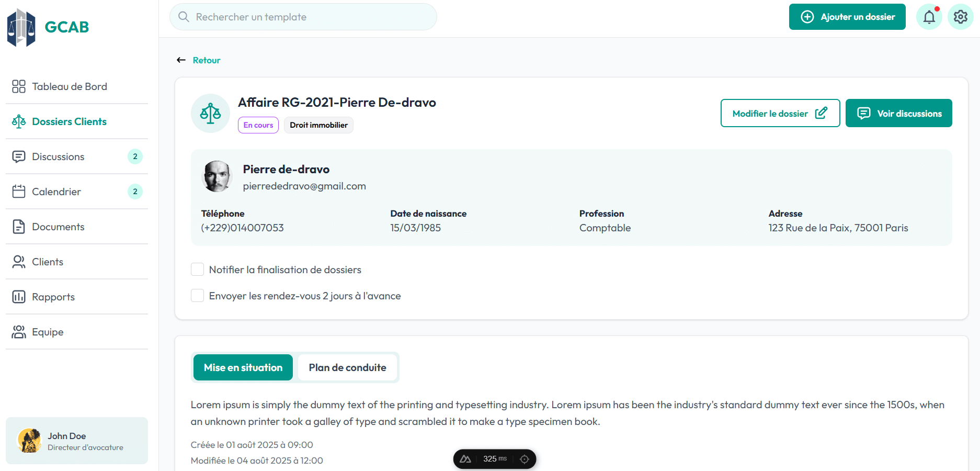Click the Ajouter un dossier button
This screenshot has height=471, width=980.
click(847, 17)
